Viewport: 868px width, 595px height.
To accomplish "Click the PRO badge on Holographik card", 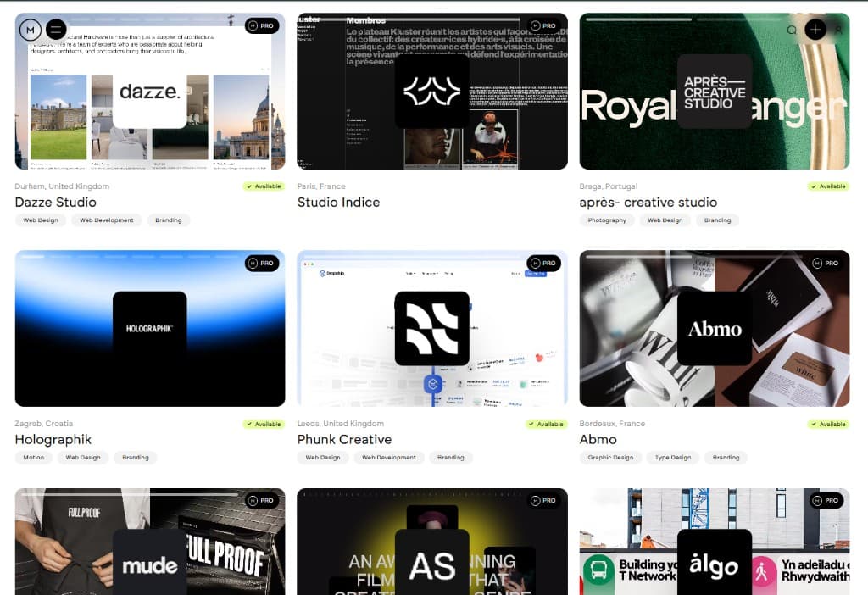I will pos(262,264).
